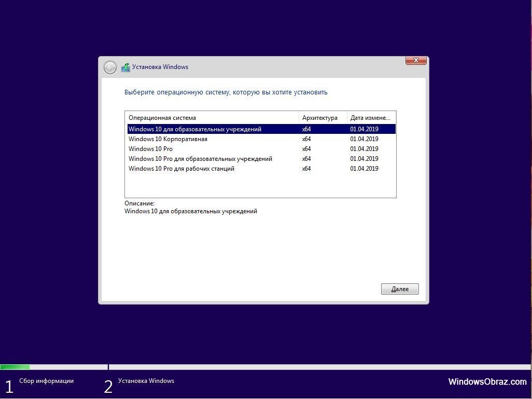Select Windows 10 Pro для образовательных учреждений
532x399 pixels.
[261, 159]
